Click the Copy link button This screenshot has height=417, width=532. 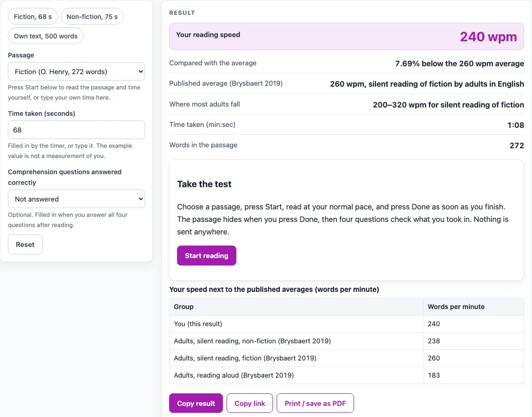pyautogui.click(x=250, y=404)
